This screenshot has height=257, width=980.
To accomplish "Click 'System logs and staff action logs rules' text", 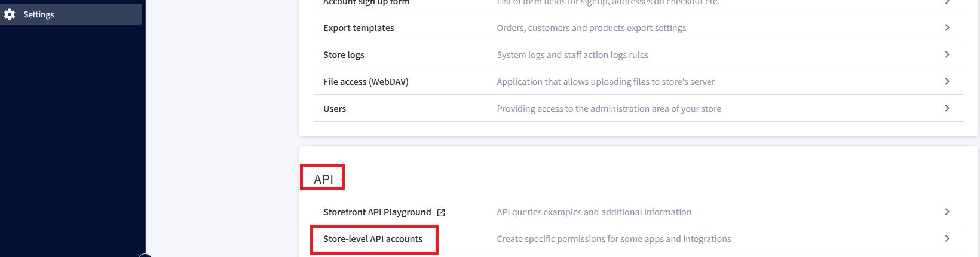I will 572,55.
